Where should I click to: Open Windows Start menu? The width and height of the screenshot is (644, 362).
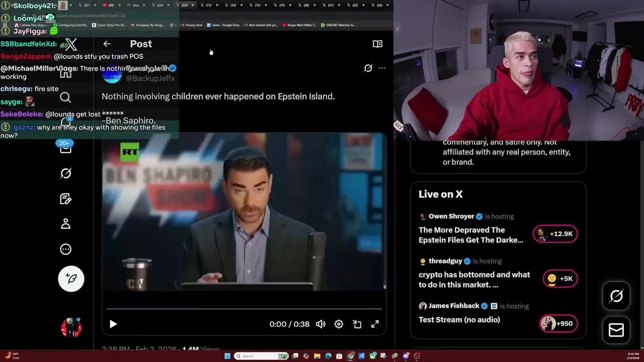227,356
